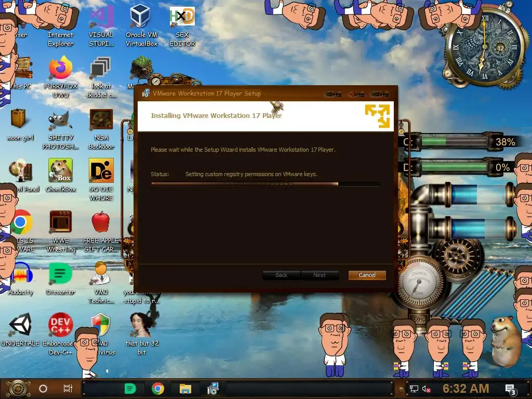The width and height of the screenshot is (532, 399).
Task: Open the Dissenter desktop icon
Action: tap(60, 279)
